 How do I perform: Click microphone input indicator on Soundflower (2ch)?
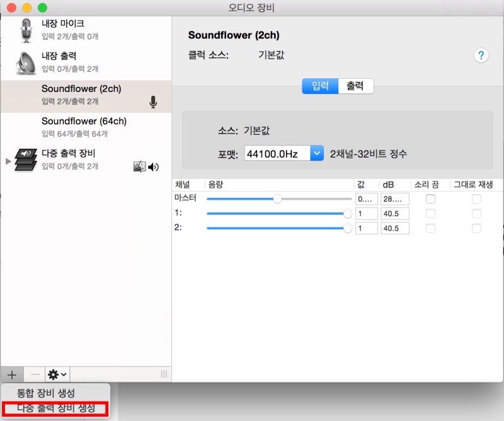[x=153, y=102]
